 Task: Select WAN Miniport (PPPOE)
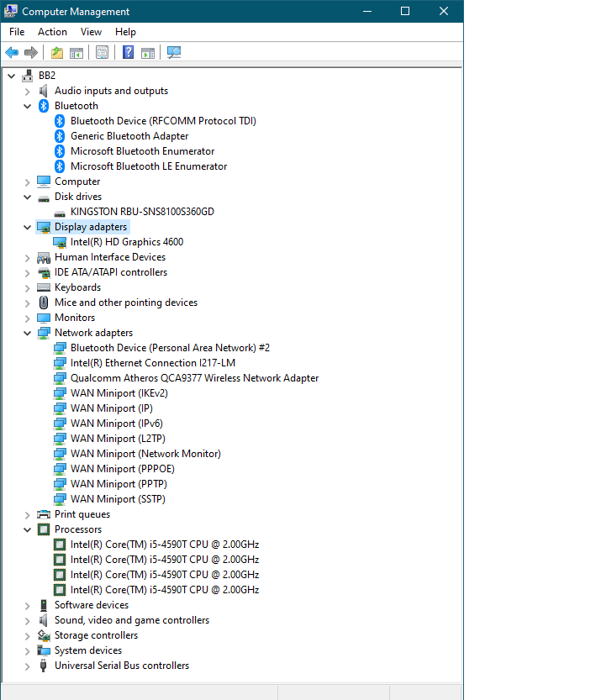coord(123,469)
